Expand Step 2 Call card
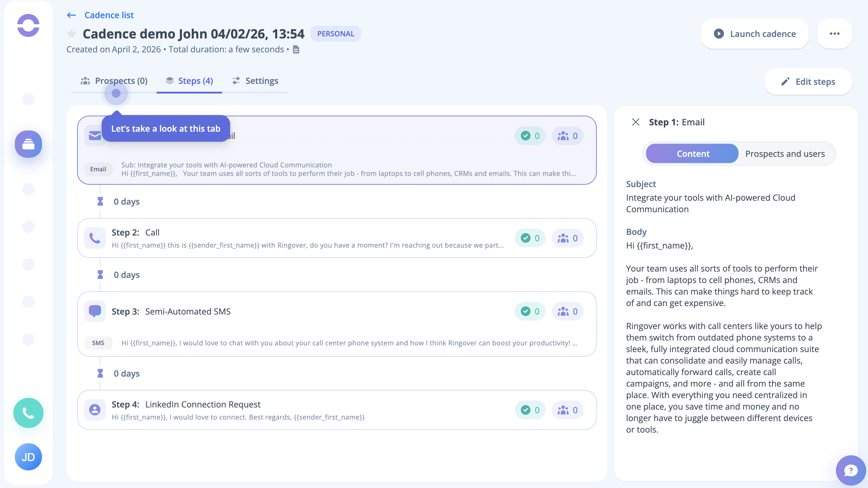This screenshot has width=868, height=488. click(303, 238)
